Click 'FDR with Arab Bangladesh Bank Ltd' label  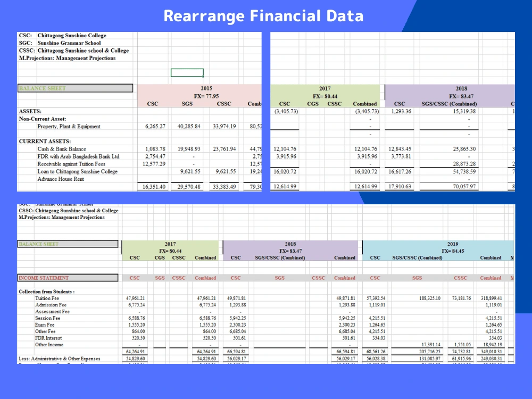pos(78,156)
